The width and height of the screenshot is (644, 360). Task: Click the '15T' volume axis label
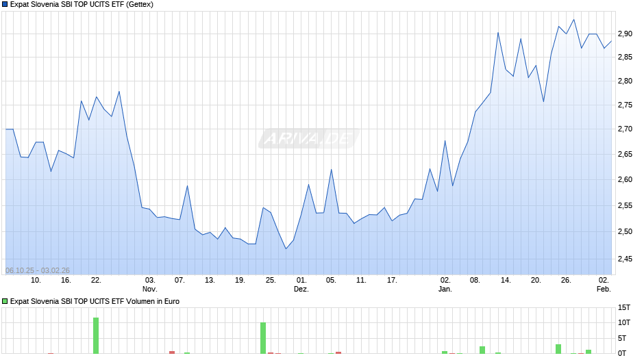click(x=624, y=307)
